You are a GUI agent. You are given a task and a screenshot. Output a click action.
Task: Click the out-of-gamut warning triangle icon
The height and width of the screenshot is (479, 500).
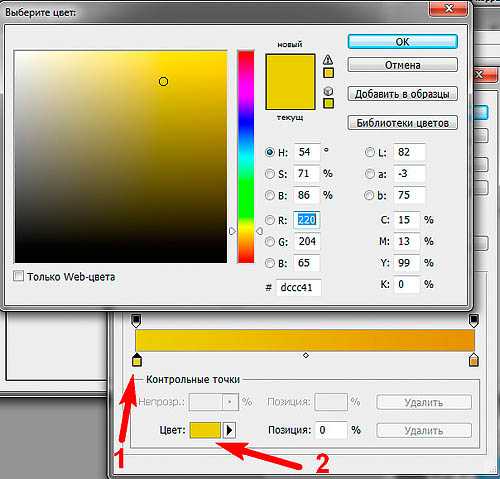(x=328, y=60)
